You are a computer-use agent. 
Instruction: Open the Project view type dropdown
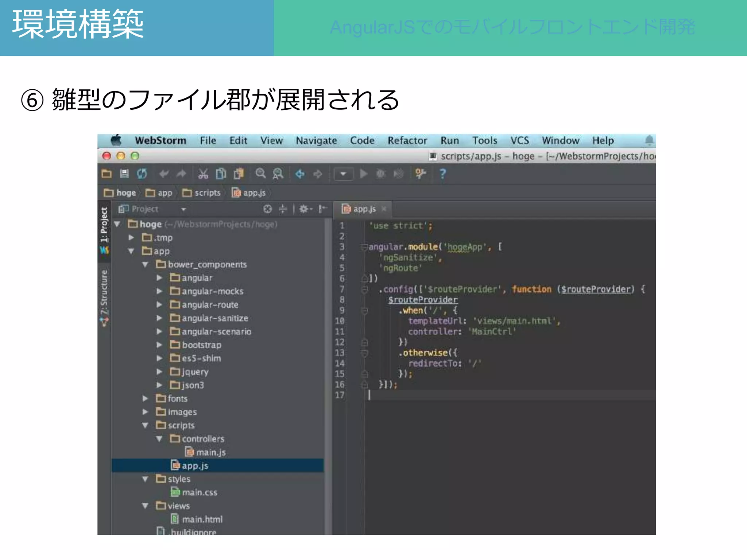click(x=183, y=209)
